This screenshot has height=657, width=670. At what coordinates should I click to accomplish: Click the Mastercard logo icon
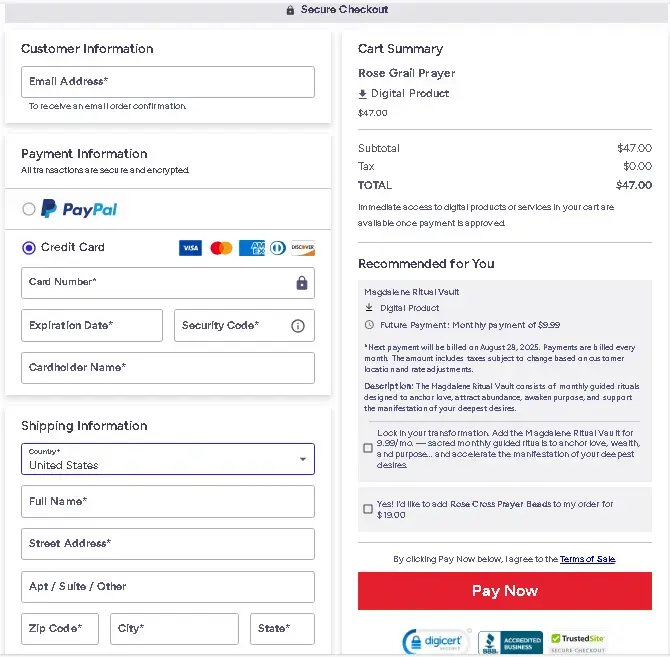pos(221,248)
